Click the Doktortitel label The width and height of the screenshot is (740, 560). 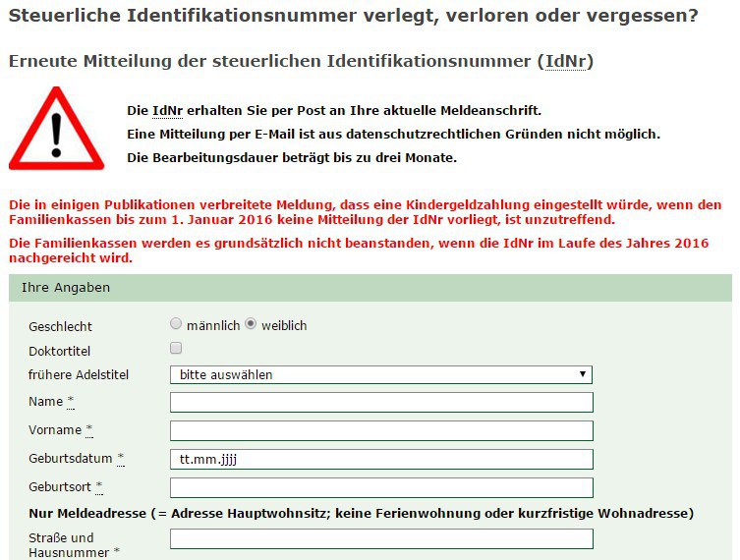click(60, 351)
